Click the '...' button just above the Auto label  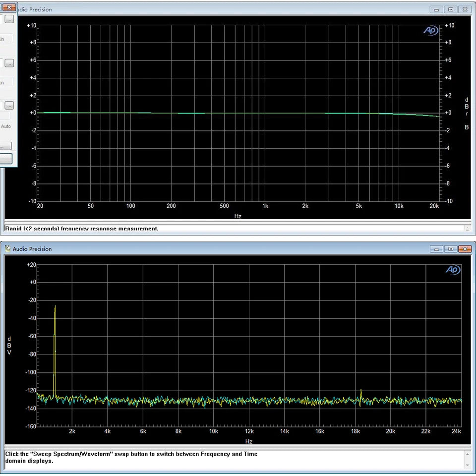(x=9, y=106)
